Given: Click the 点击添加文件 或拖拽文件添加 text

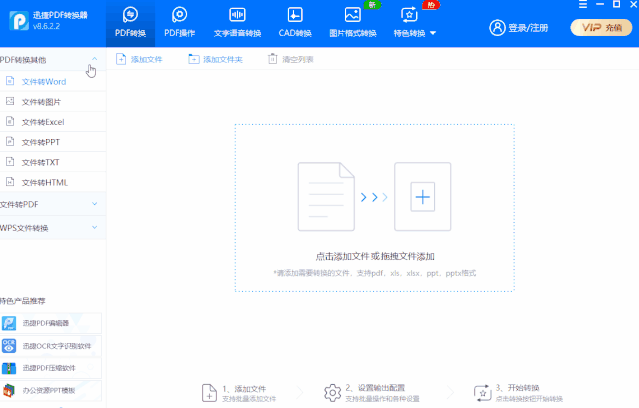Looking at the screenshot, I should 375,256.
